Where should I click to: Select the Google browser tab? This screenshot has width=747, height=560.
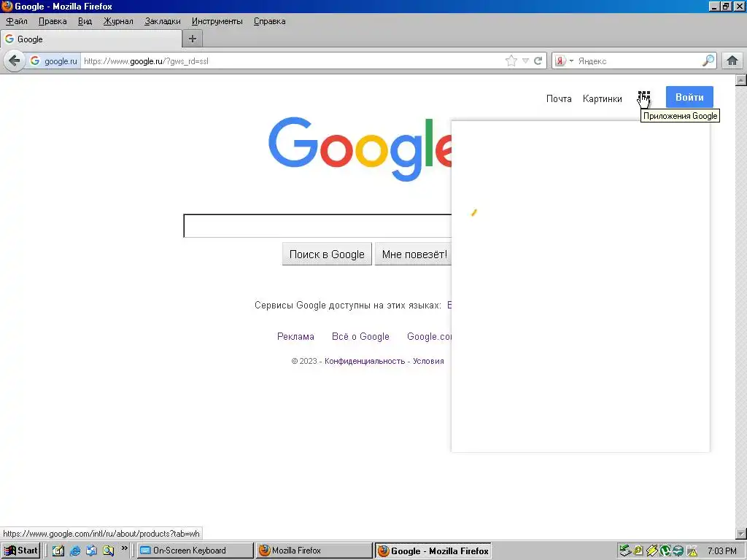91,39
